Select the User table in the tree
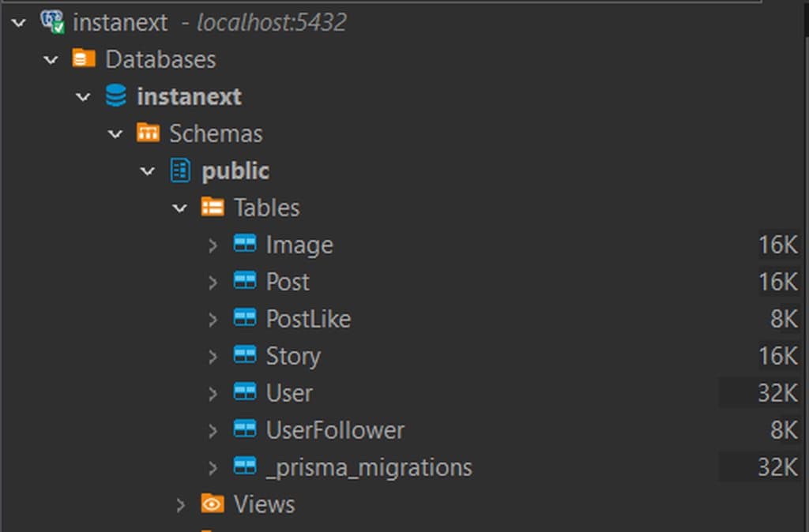Screen dimensions: 809x532 (x=290, y=392)
